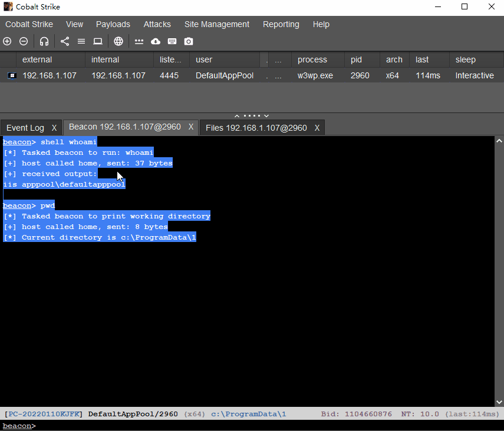Click the Disconnect minus icon
This screenshot has width=504, height=431.
(x=24, y=41)
